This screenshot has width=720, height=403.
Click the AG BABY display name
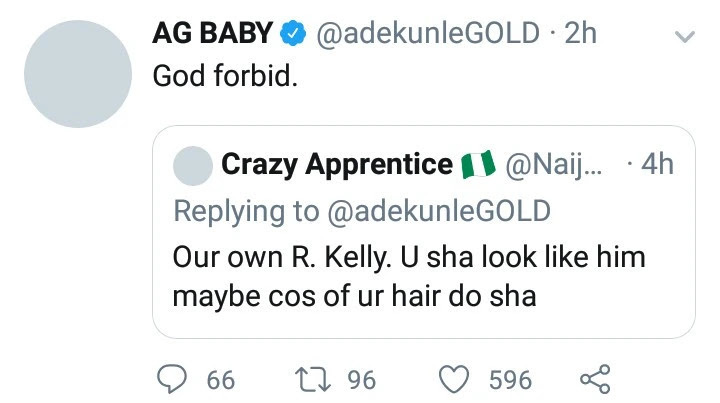point(211,34)
